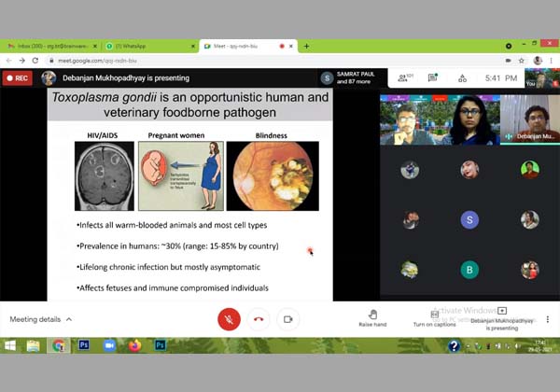Image resolution: width=560 pixels, height=392 pixels.
Task: Open Zoom from the Windows taskbar
Action: (x=109, y=345)
